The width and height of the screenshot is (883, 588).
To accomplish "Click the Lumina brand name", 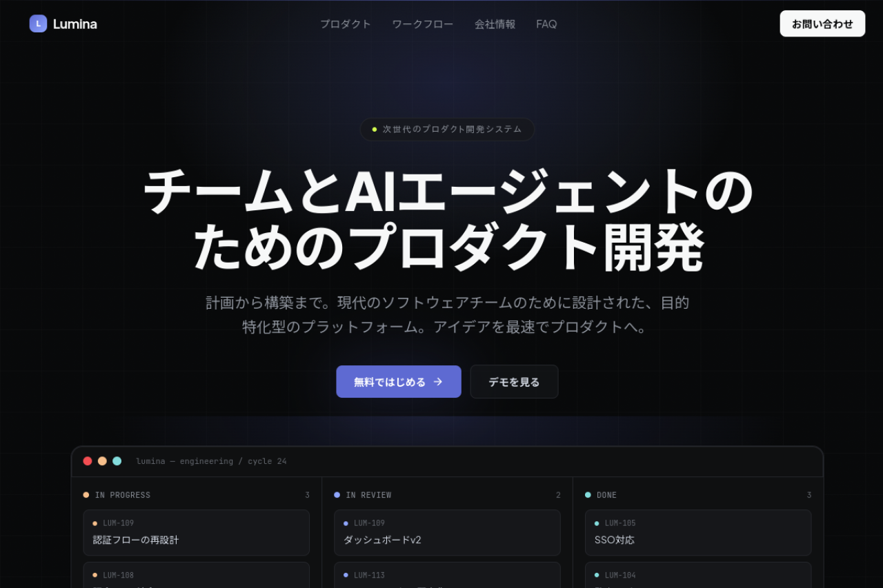I will tap(75, 24).
